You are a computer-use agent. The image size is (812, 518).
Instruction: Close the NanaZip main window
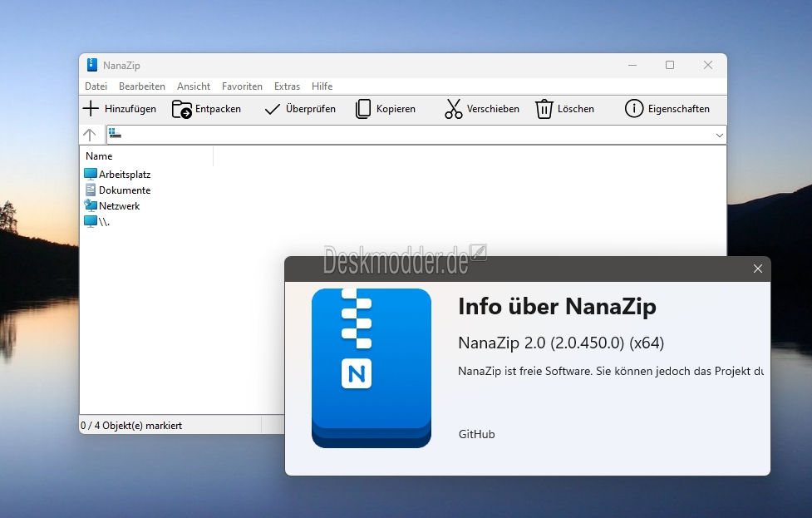tap(708, 65)
